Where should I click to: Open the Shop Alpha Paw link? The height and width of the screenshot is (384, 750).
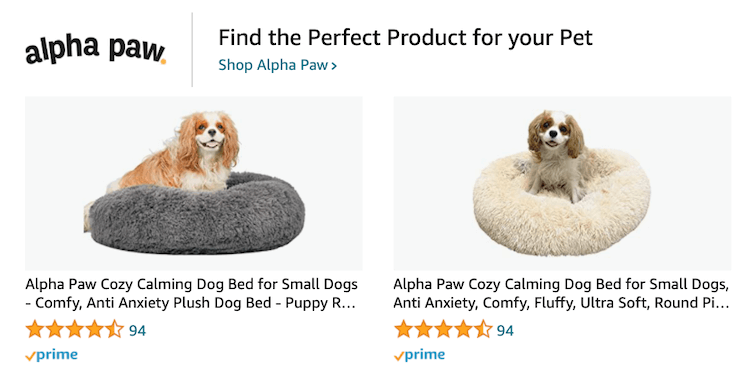point(277,65)
